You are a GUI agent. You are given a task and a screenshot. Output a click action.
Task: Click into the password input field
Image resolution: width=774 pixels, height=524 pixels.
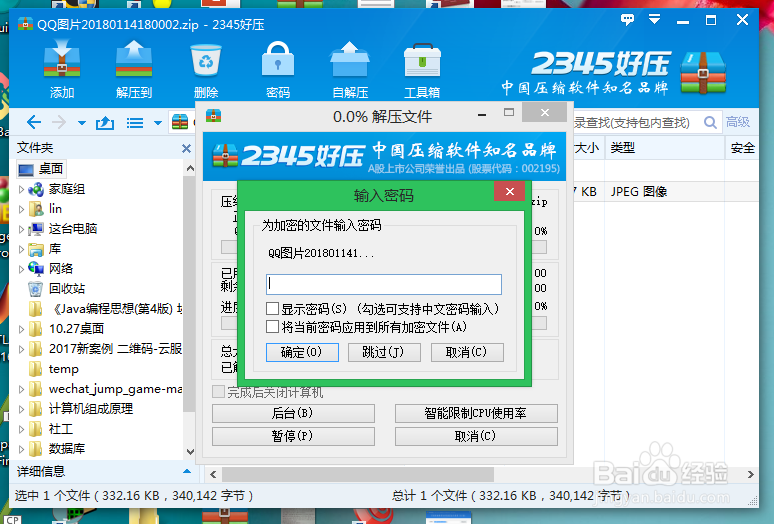coord(384,284)
